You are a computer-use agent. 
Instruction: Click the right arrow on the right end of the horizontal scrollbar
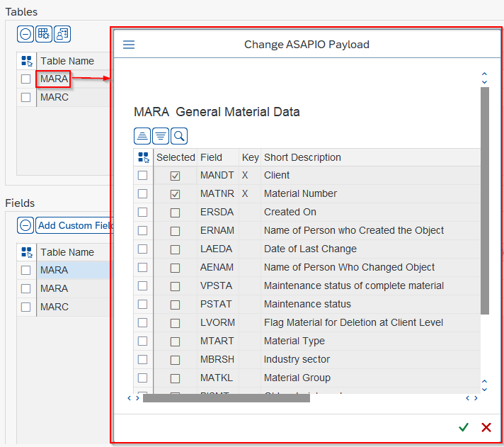[476, 398]
